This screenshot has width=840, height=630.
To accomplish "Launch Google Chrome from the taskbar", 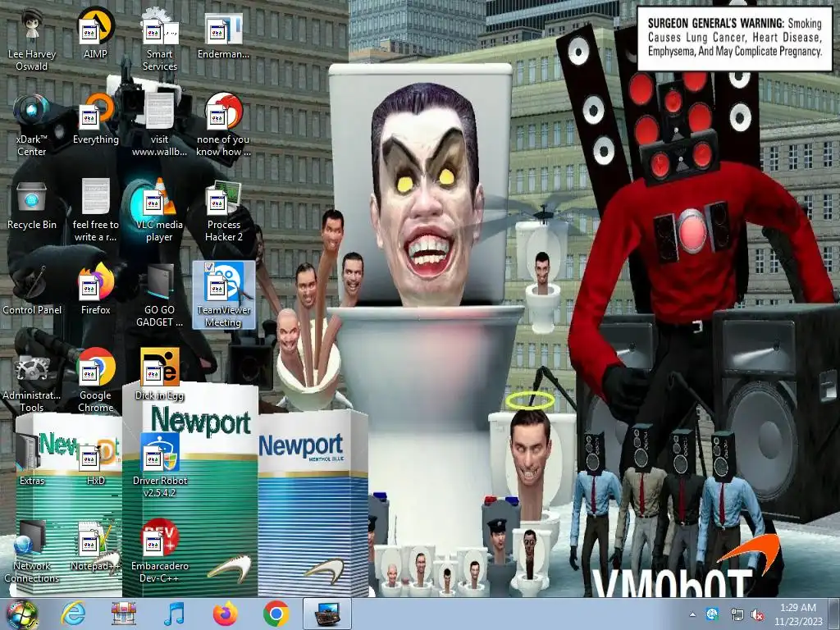I will (x=276, y=614).
